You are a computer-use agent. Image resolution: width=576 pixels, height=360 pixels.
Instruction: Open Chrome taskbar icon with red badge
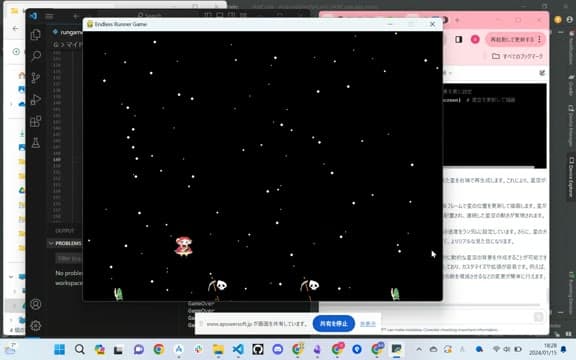coord(337,349)
